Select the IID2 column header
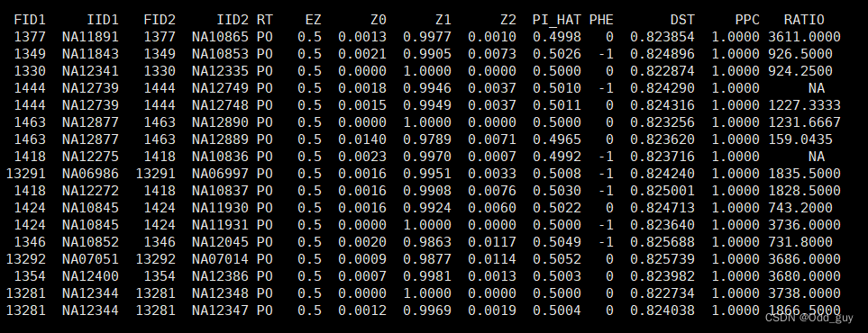Viewport: 868px width, 333px height. point(233,21)
